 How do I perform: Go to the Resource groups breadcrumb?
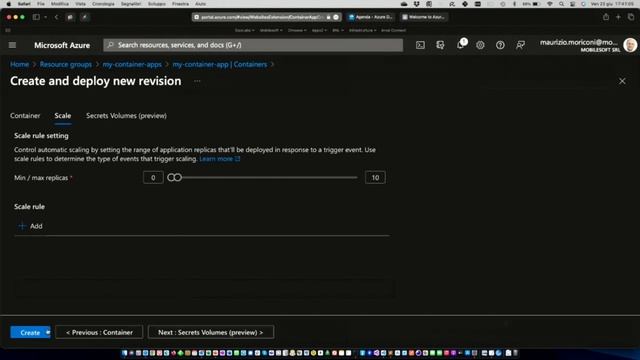click(x=66, y=64)
